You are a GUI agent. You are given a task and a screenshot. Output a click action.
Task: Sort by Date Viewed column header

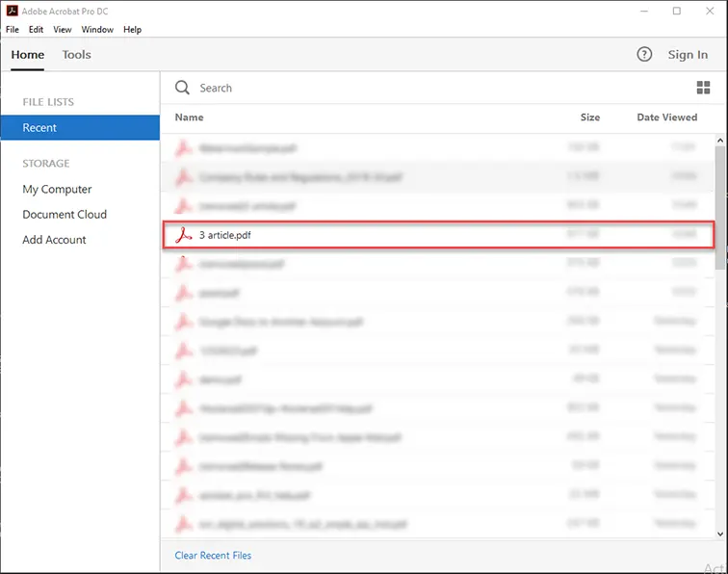pyautogui.click(x=666, y=117)
